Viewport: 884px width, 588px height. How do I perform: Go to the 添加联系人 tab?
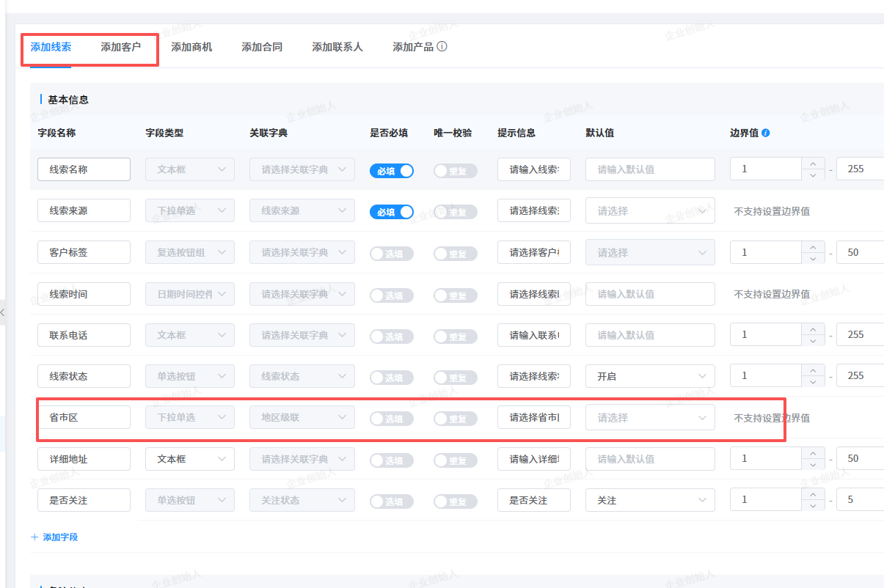click(x=337, y=47)
